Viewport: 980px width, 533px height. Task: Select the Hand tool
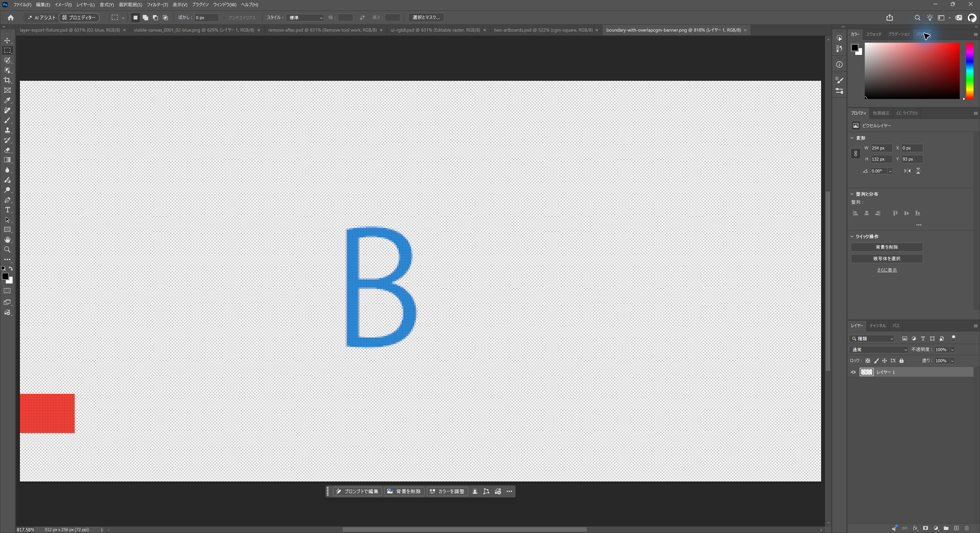click(7, 240)
